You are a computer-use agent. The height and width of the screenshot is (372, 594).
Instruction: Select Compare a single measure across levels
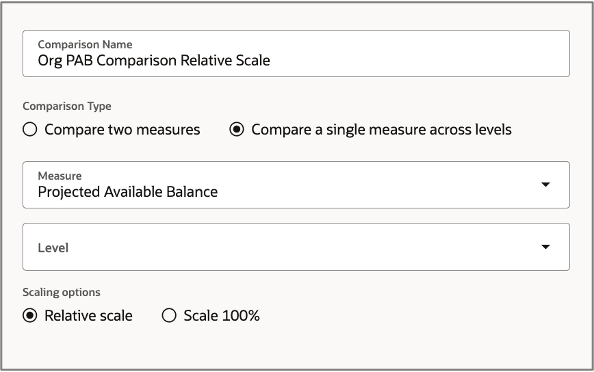(237, 130)
